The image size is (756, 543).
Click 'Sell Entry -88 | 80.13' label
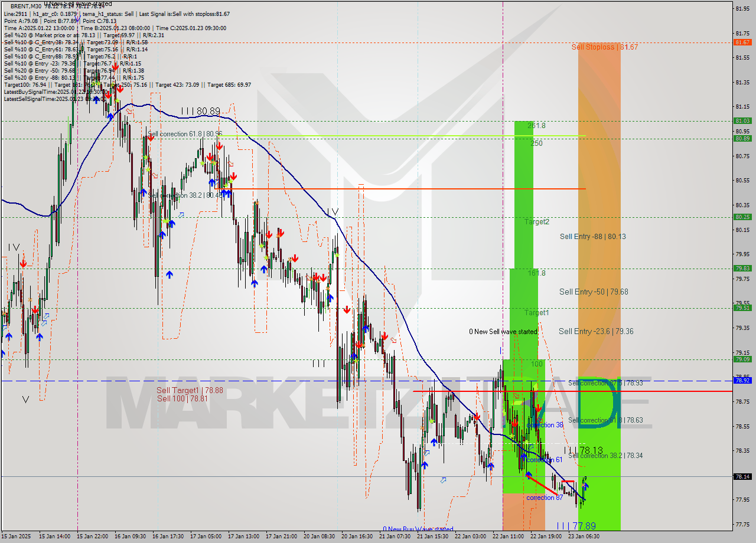tap(592, 237)
